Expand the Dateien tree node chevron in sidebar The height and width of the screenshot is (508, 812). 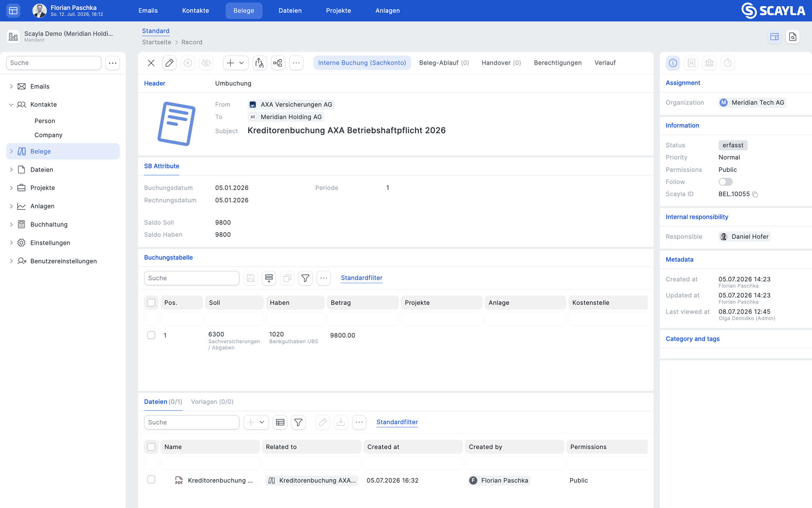11,170
